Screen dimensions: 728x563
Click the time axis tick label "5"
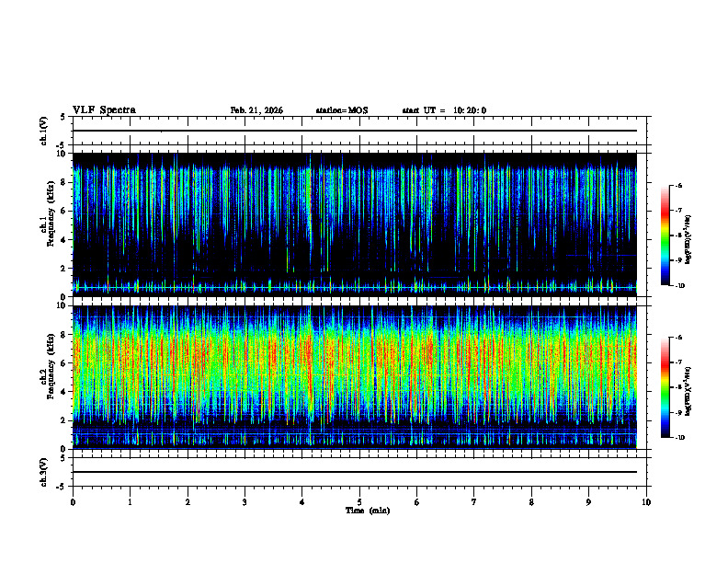tap(359, 502)
